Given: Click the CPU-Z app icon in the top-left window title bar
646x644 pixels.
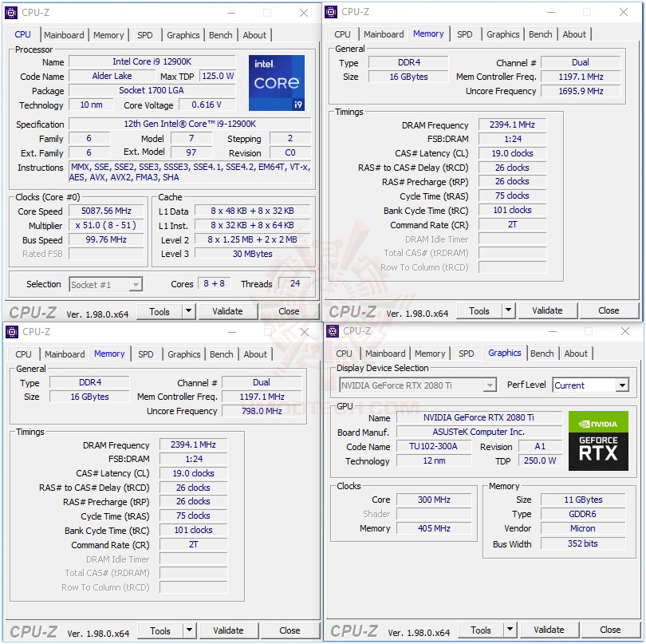Looking at the screenshot, I should point(11,13).
